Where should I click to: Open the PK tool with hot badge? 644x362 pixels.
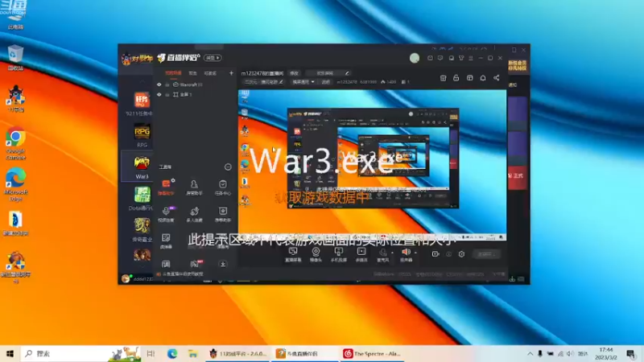pyautogui.click(x=195, y=264)
